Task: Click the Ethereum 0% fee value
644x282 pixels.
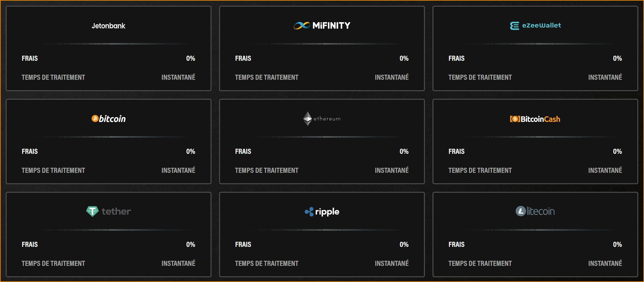Action: click(x=404, y=151)
